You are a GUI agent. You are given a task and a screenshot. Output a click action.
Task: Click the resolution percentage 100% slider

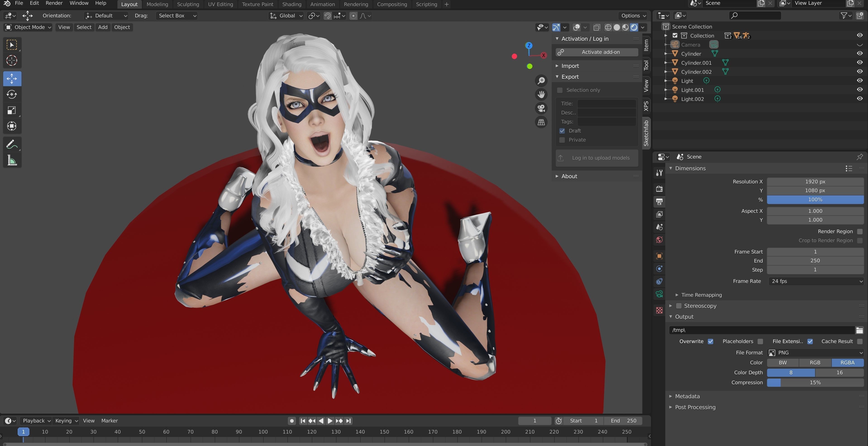[x=816, y=199]
